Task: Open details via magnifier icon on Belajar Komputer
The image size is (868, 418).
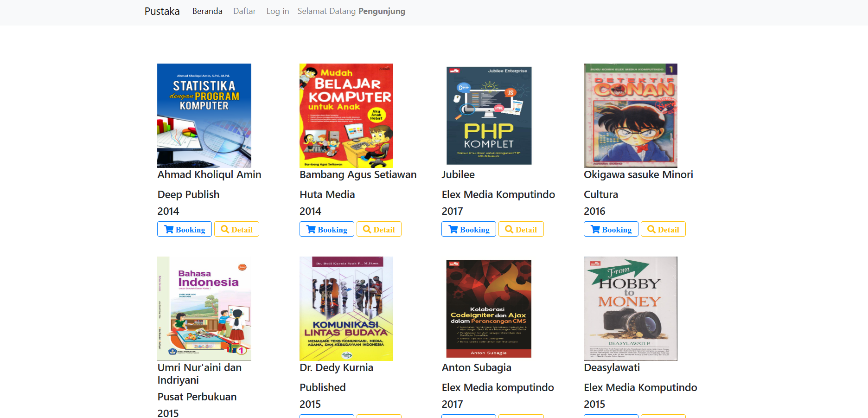Action: coord(366,229)
